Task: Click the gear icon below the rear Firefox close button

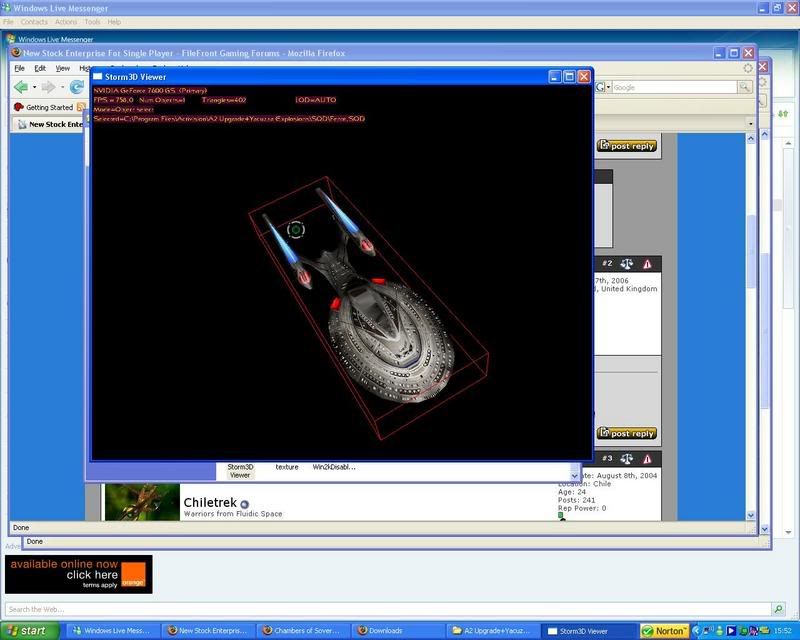Action: 763,82
